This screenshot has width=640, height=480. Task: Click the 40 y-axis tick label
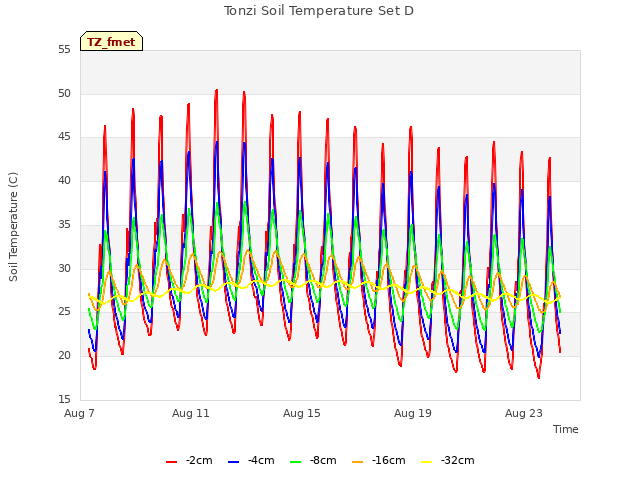pyautogui.click(x=64, y=180)
